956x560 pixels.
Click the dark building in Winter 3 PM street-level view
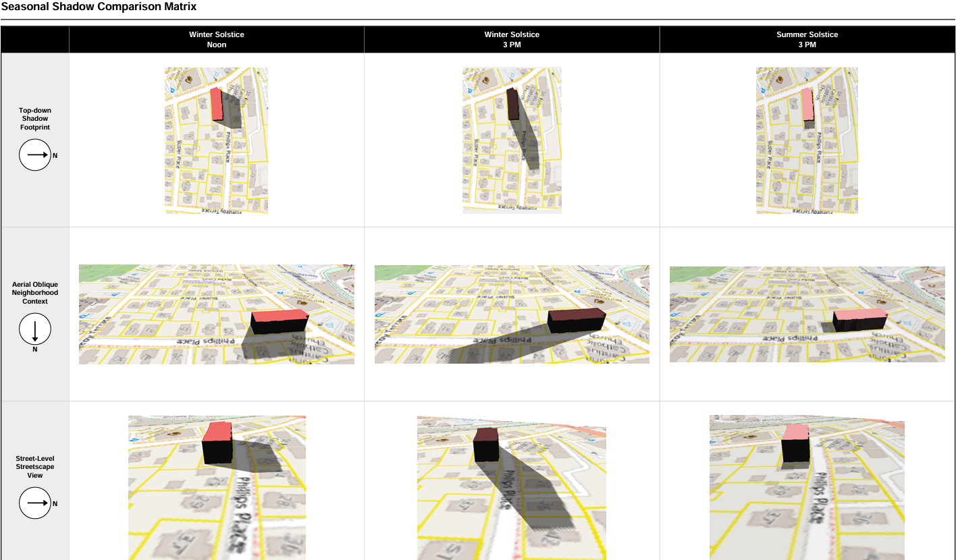click(486, 444)
